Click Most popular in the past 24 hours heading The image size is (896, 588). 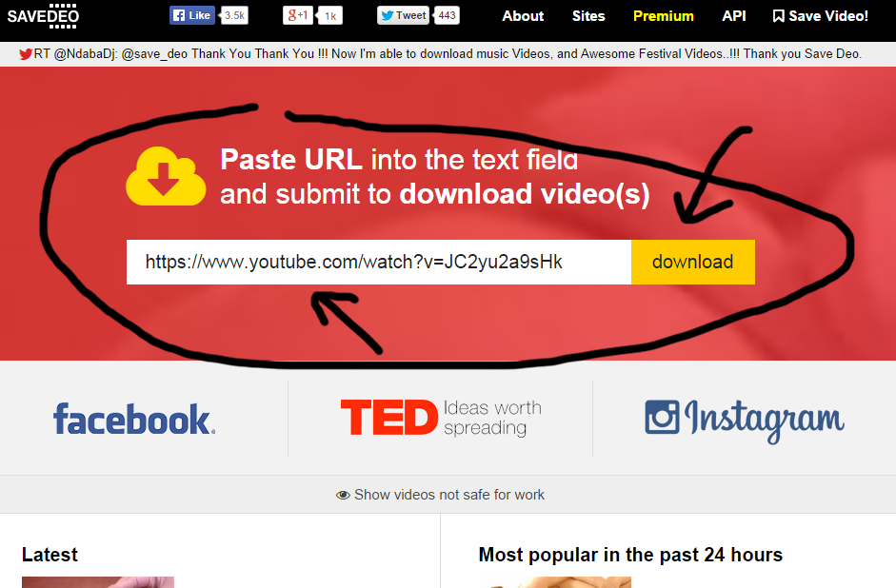point(630,555)
